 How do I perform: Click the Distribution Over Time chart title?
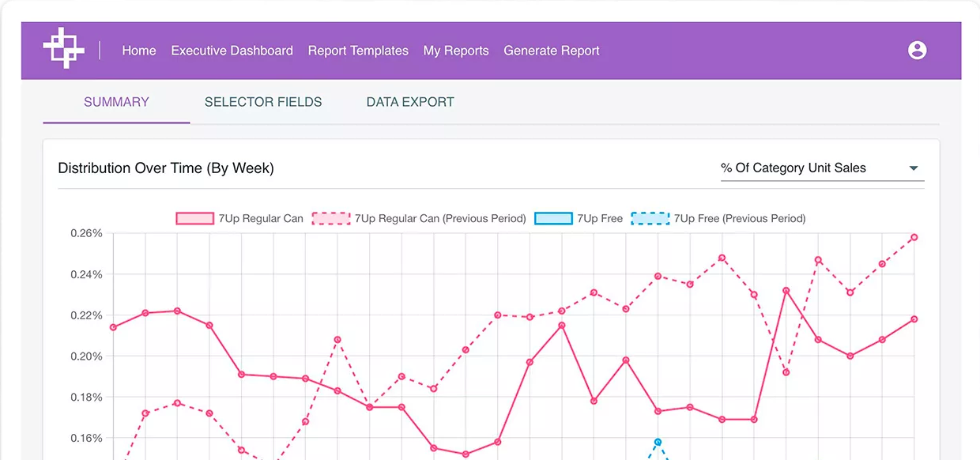tap(166, 168)
